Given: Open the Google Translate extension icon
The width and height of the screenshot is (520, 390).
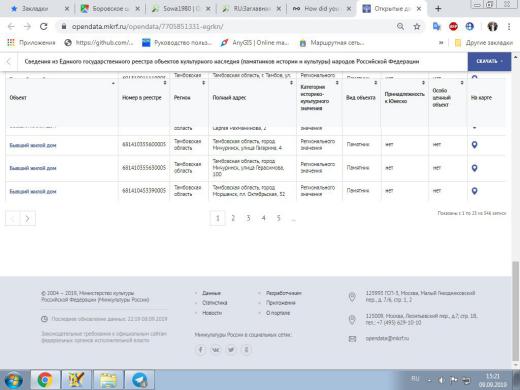Looking at the screenshot, I should click(x=436, y=26).
